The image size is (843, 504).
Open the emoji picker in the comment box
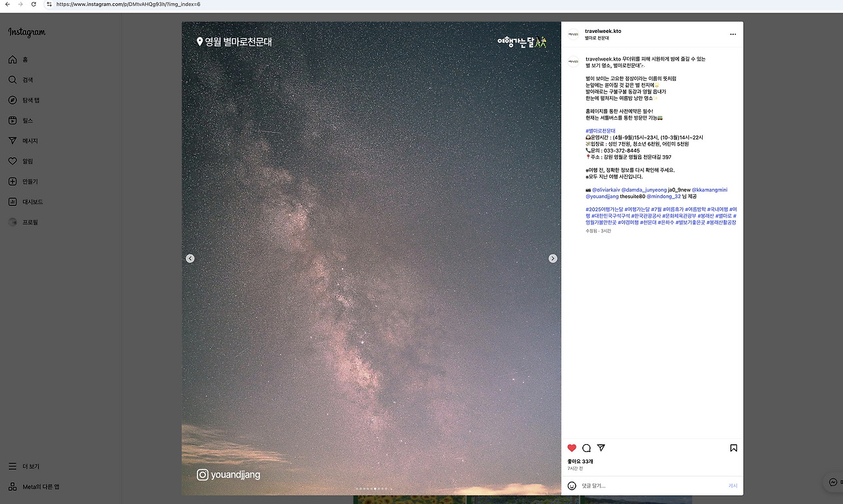tap(571, 486)
